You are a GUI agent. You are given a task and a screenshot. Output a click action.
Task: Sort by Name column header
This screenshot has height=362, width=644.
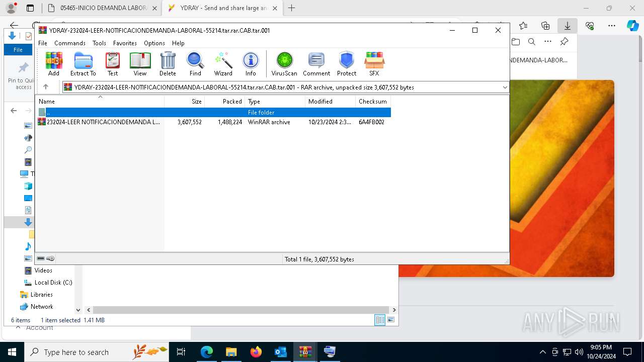coord(100,102)
